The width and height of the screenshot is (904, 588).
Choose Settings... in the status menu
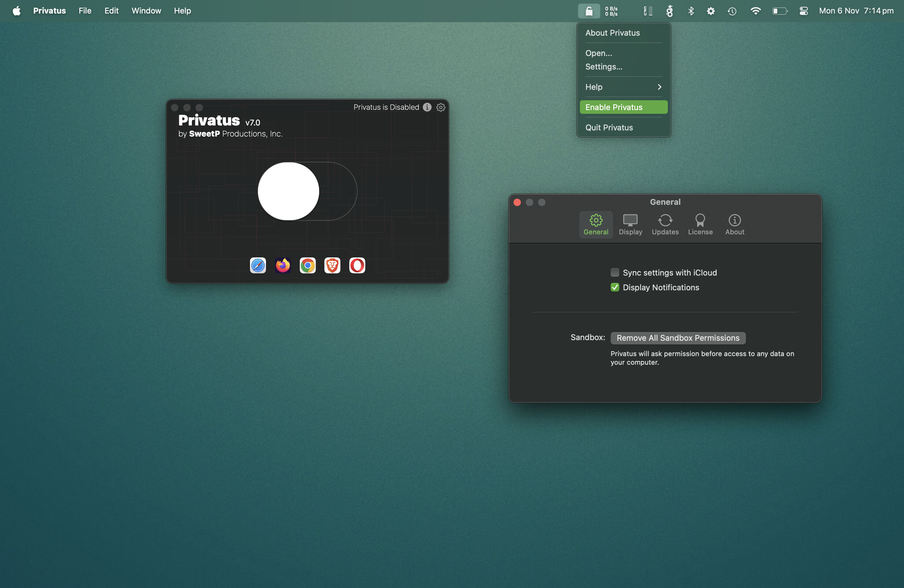[624, 66]
